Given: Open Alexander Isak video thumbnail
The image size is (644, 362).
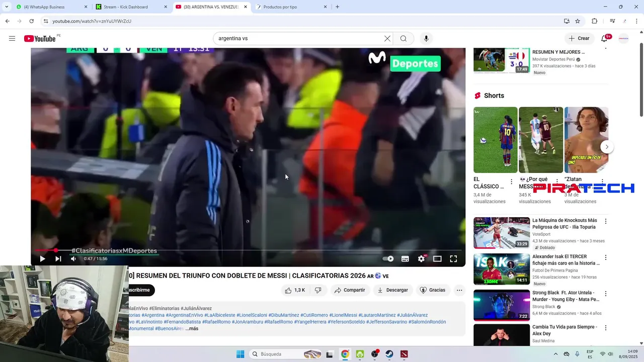Looking at the screenshot, I should coord(502,269).
